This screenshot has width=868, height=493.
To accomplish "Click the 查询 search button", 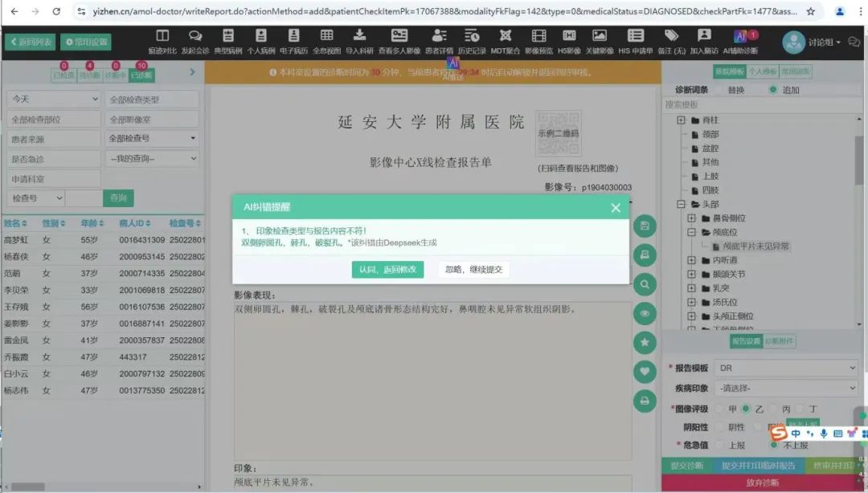I will click(x=118, y=198).
